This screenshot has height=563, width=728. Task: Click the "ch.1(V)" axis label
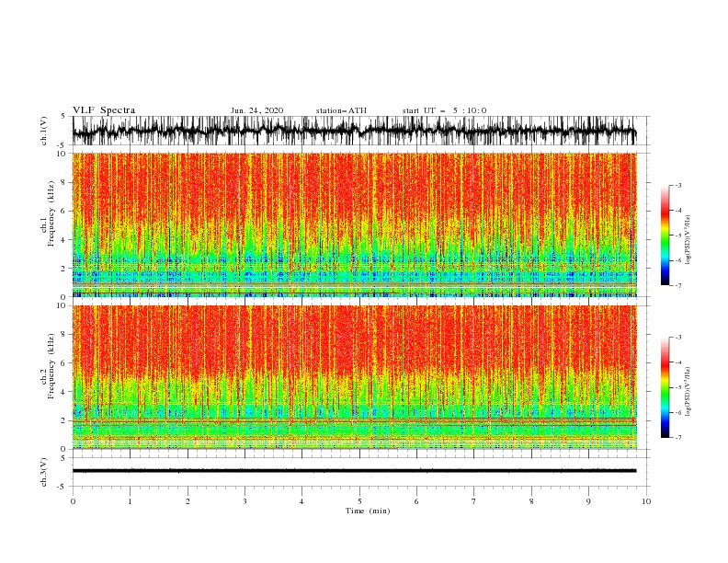pyautogui.click(x=44, y=131)
